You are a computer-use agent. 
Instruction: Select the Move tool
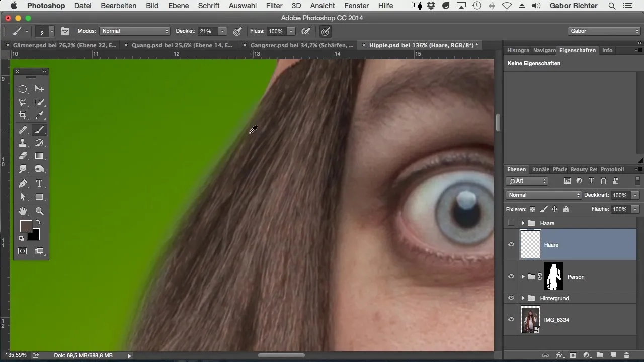point(39,89)
